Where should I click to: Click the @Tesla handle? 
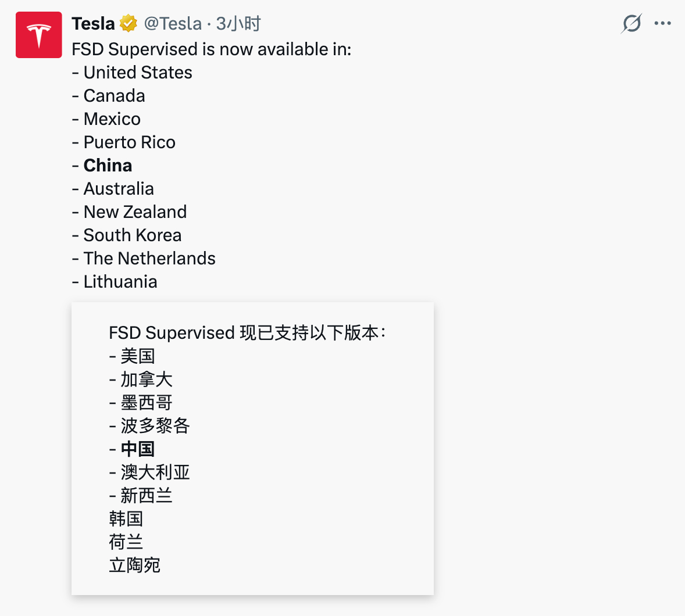[173, 24]
